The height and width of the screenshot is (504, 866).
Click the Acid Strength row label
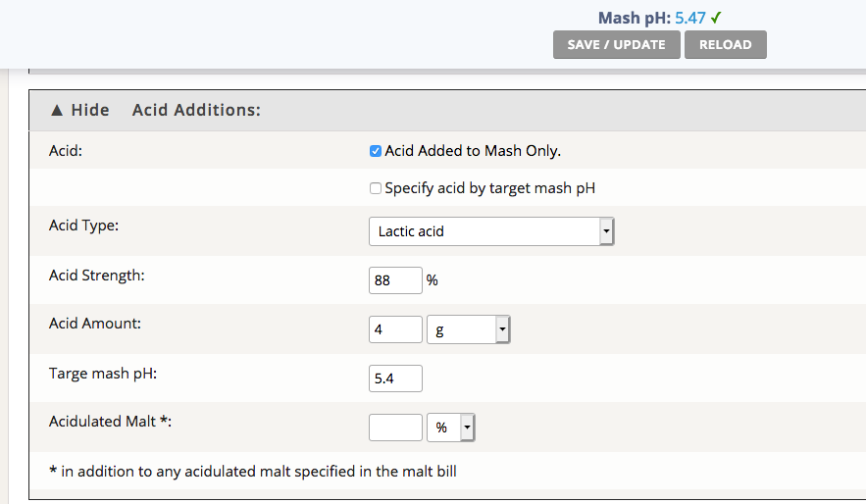point(97,276)
